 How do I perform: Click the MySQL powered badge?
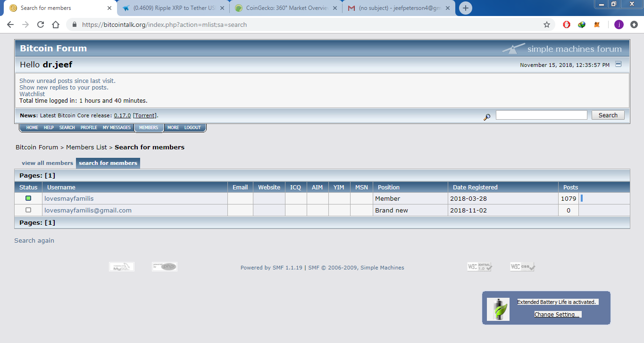pyautogui.click(x=122, y=267)
